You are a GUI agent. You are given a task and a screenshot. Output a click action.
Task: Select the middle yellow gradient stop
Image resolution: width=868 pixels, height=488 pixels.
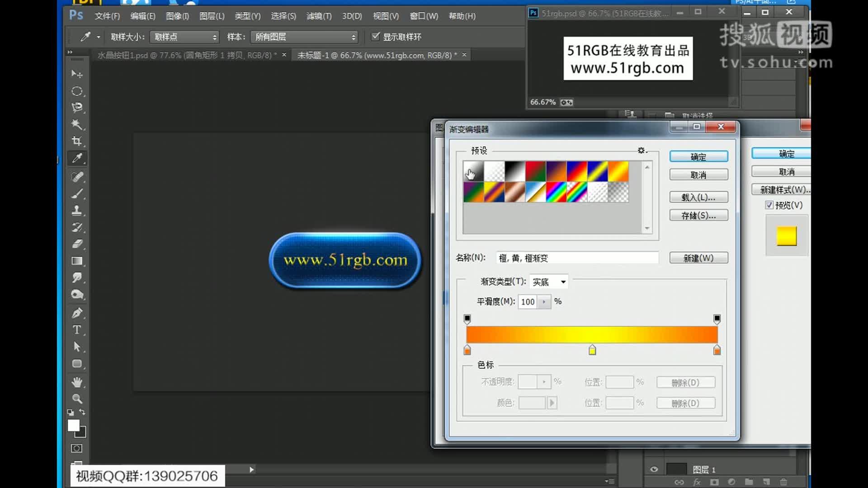592,350
